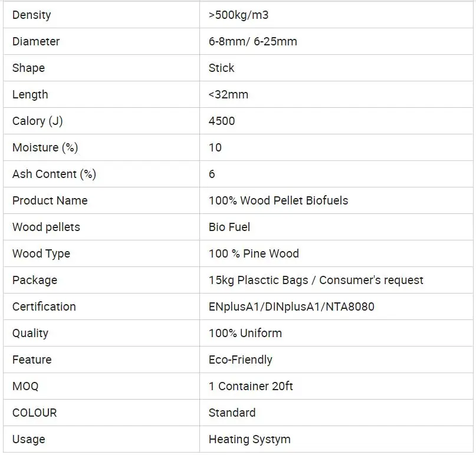Click the Eco-Friendly feature value

(x=240, y=360)
